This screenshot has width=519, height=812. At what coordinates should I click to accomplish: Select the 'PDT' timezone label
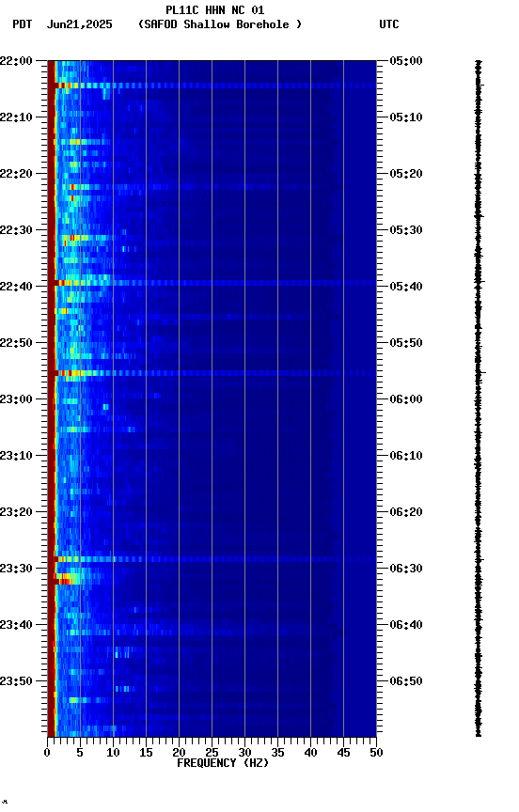click(23, 24)
